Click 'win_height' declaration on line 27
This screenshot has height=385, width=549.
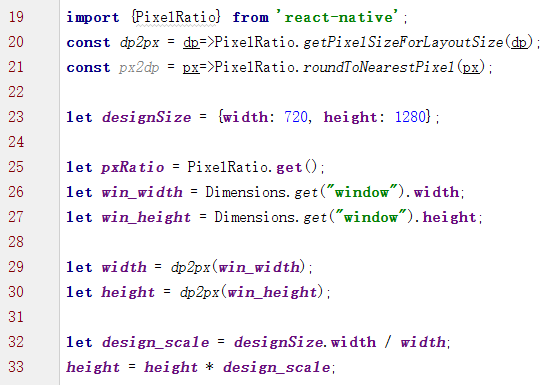pyautogui.click(x=146, y=218)
